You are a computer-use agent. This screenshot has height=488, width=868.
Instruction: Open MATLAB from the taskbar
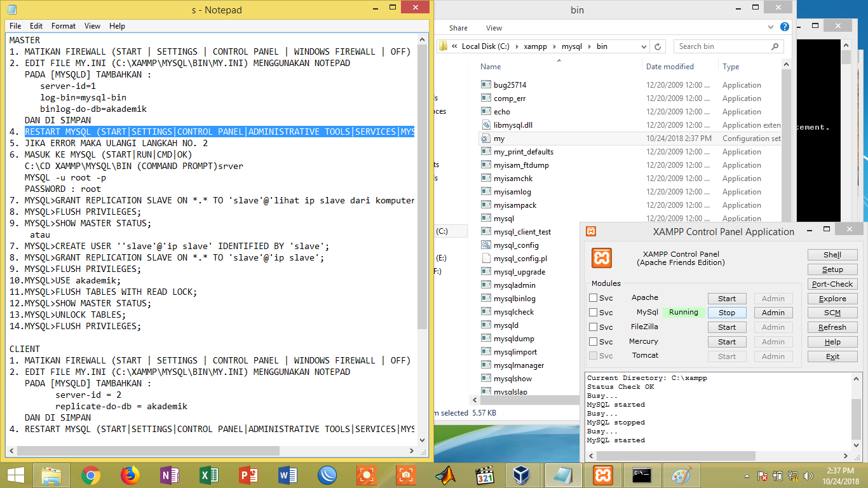pos(445,475)
